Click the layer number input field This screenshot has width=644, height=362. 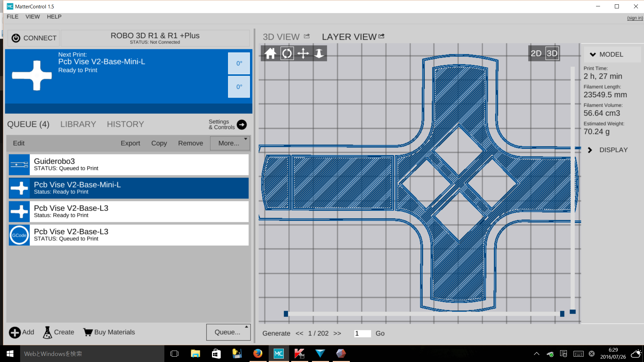click(362, 334)
